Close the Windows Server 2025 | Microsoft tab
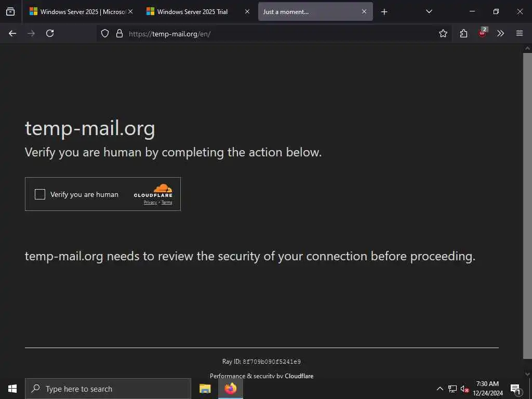The width and height of the screenshot is (532, 399). coord(130,11)
